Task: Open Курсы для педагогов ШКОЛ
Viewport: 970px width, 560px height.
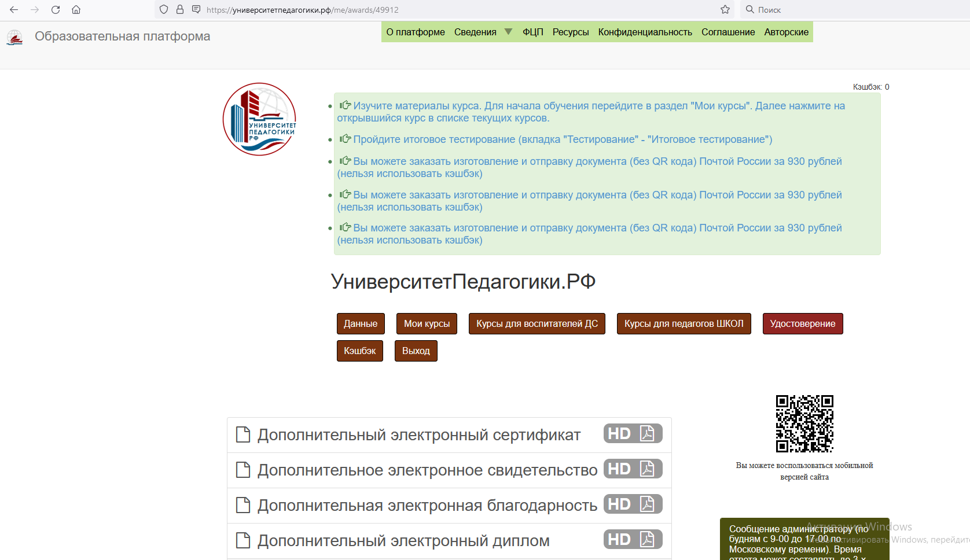Action: (x=684, y=323)
